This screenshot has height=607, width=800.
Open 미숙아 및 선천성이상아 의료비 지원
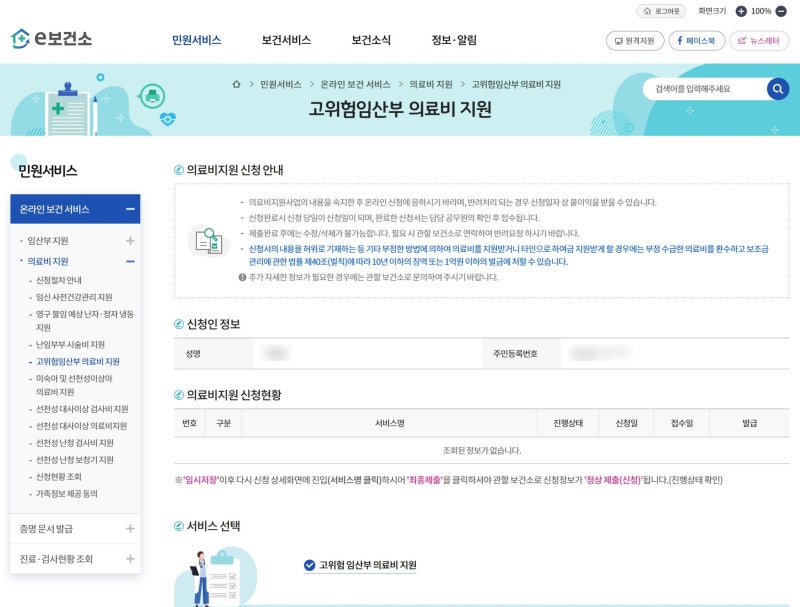[x=74, y=385]
